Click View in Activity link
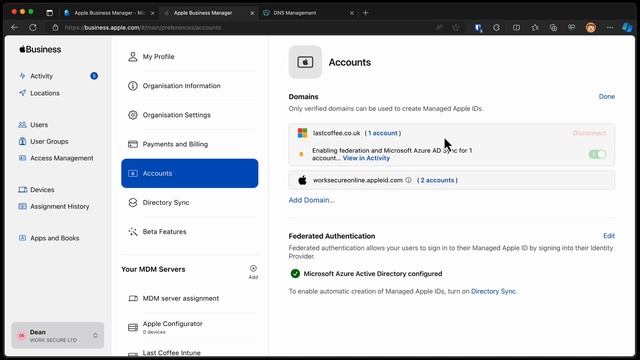This screenshot has width=640, height=360. [366, 158]
